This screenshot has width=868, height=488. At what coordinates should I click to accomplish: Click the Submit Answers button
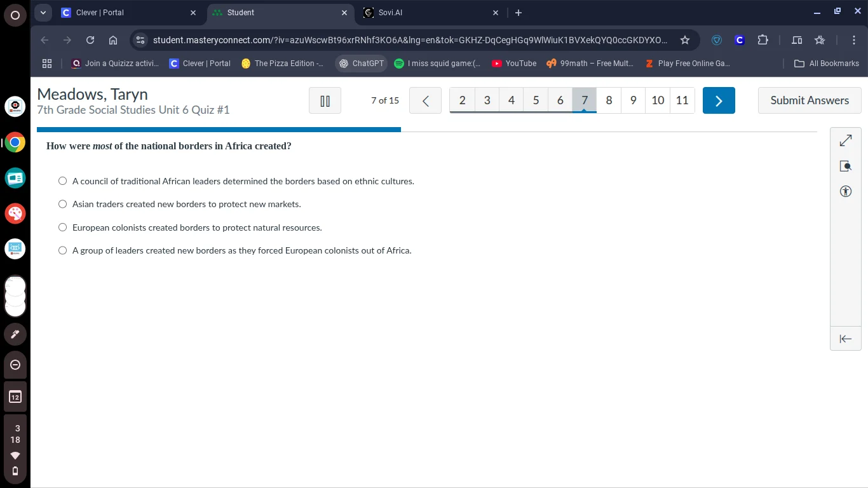coord(809,100)
